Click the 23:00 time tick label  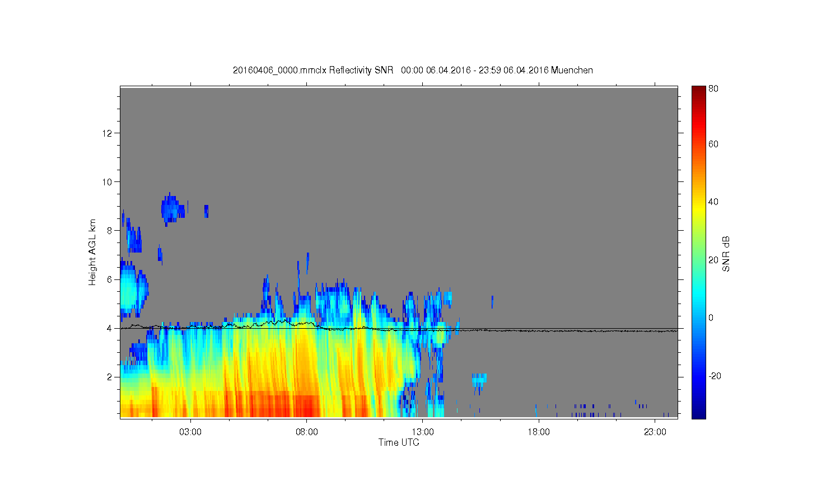(655, 432)
